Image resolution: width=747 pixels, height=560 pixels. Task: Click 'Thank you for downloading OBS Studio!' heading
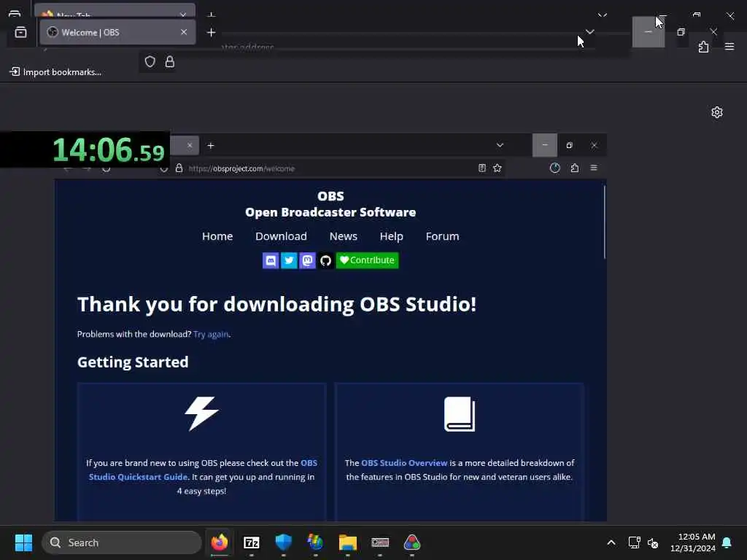276,304
